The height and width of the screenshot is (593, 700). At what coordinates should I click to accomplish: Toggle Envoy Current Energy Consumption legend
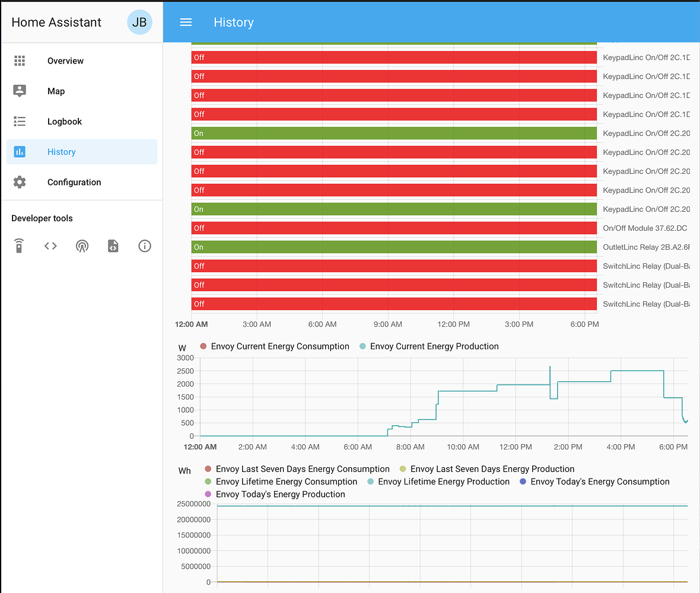click(275, 346)
